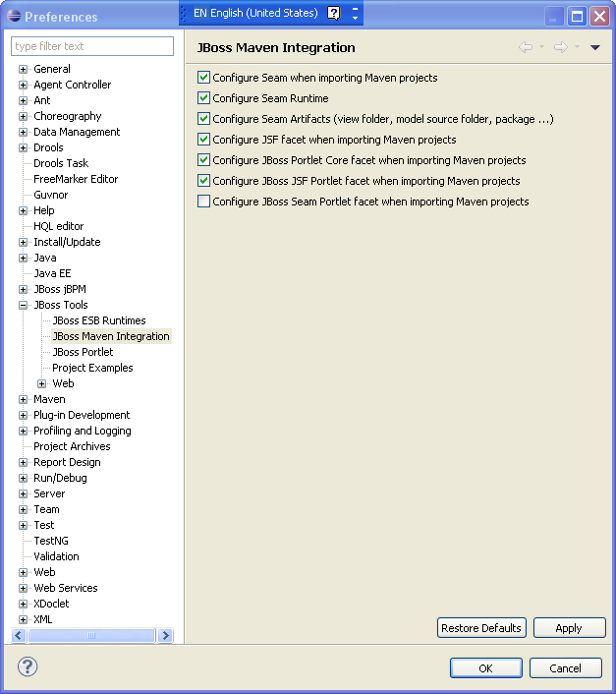
Task: Open the preference page view menu triangle
Action: [x=594, y=47]
